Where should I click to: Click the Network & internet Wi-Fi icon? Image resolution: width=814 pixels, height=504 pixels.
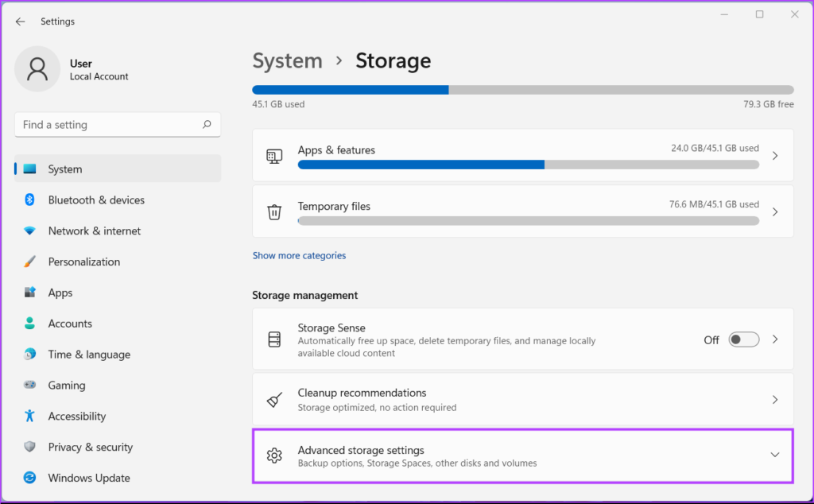coord(30,231)
